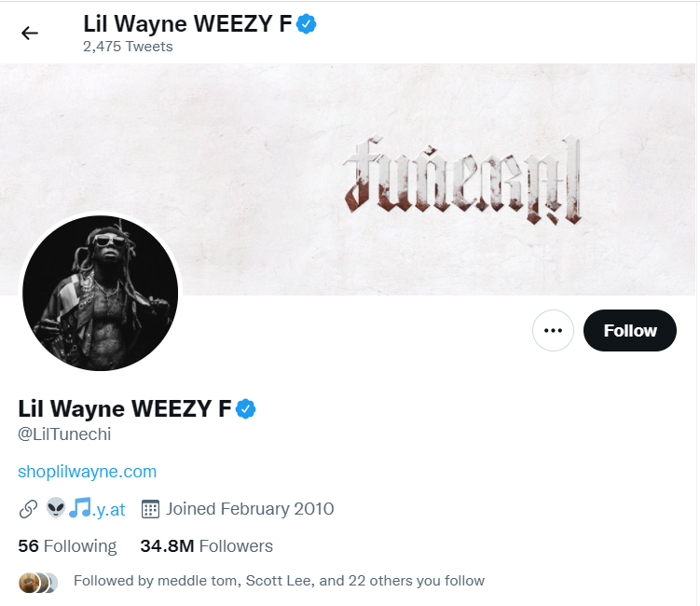This screenshot has height=606, width=700.
Task: Click the black Follow button
Action: click(629, 330)
